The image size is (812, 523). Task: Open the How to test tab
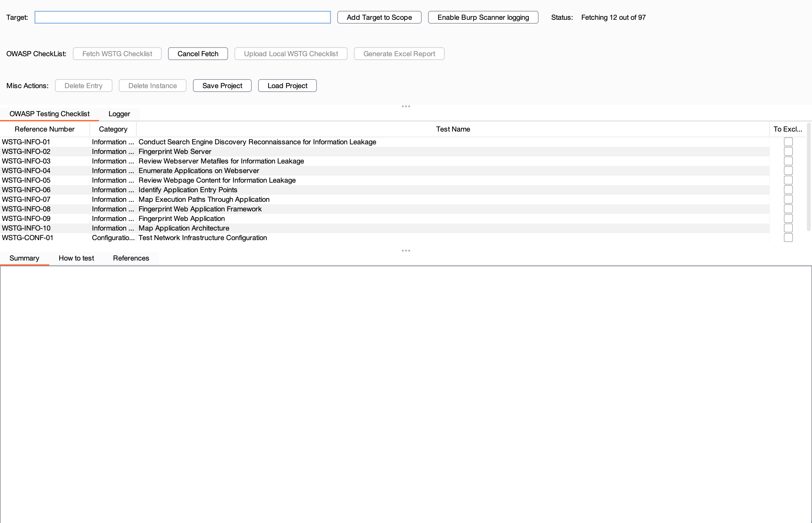[x=76, y=258]
